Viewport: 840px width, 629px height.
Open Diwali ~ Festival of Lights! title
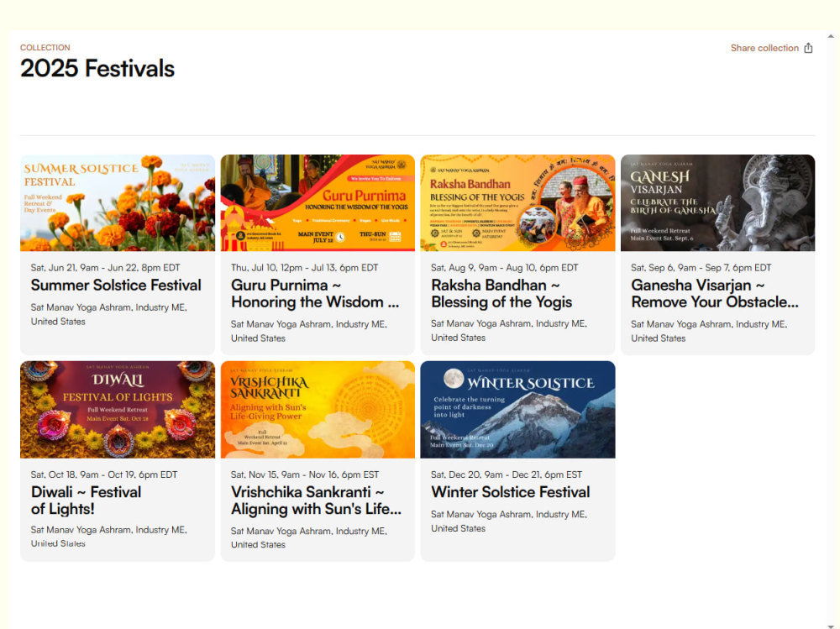[86, 501]
